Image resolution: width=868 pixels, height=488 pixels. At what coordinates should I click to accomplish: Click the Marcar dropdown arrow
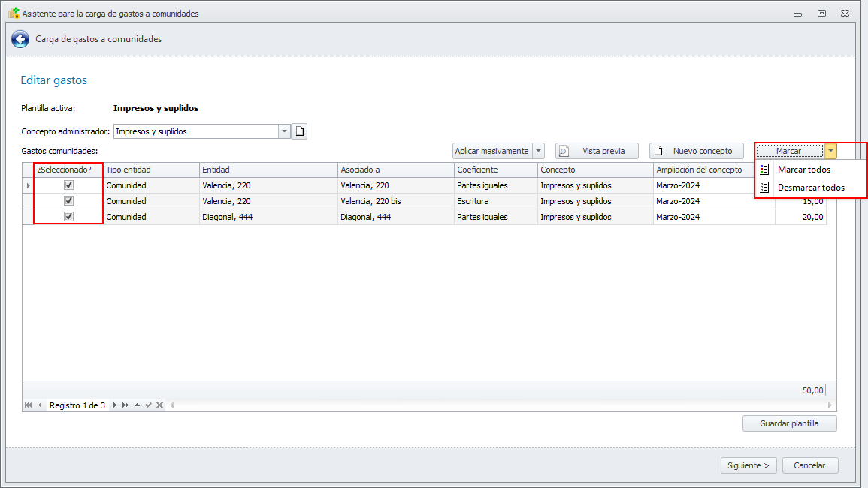coord(830,151)
